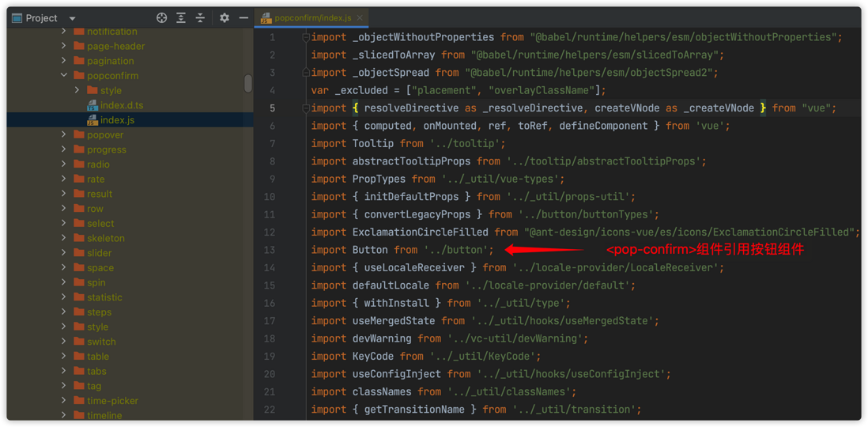Expand the page-header folder

(x=64, y=46)
